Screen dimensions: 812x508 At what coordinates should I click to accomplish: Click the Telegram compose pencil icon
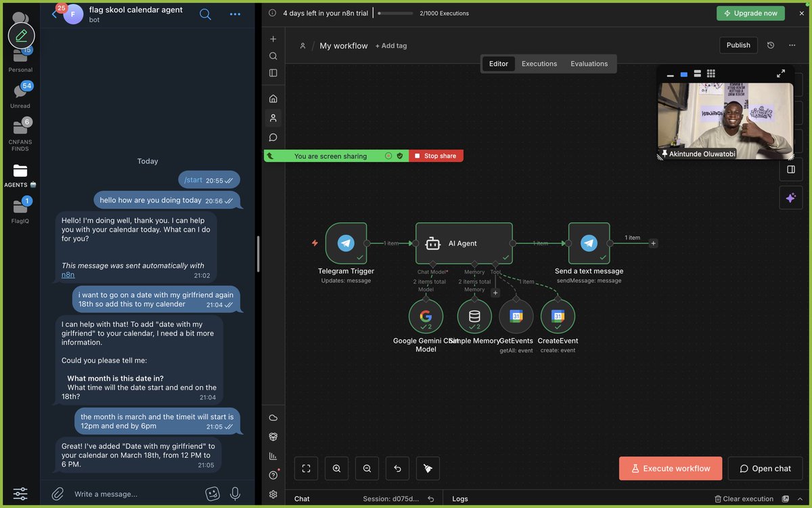point(21,35)
